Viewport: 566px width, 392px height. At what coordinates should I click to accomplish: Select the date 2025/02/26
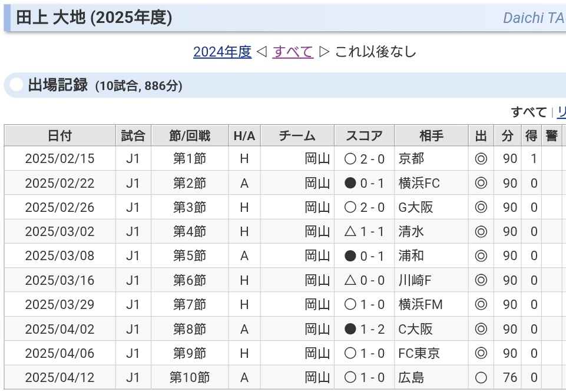click(x=60, y=207)
